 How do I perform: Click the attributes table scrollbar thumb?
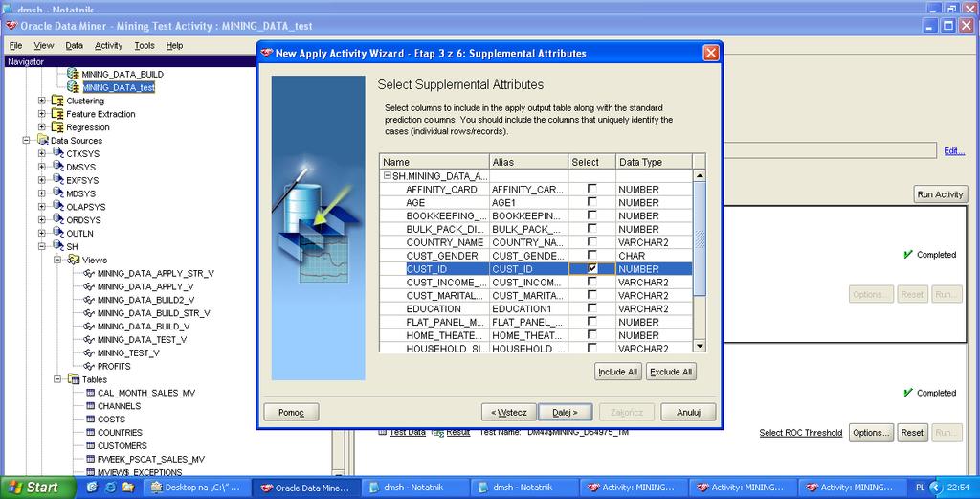(x=700, y=238)
